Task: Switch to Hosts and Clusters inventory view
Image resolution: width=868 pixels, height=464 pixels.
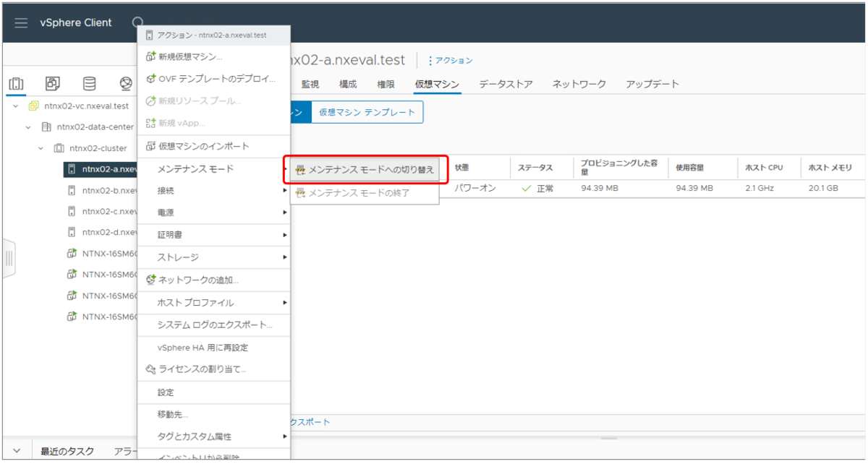Action: (16, 83)
